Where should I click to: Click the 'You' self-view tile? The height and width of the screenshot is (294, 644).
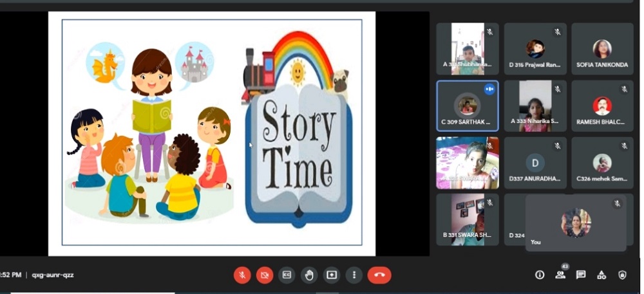(575, 223)
